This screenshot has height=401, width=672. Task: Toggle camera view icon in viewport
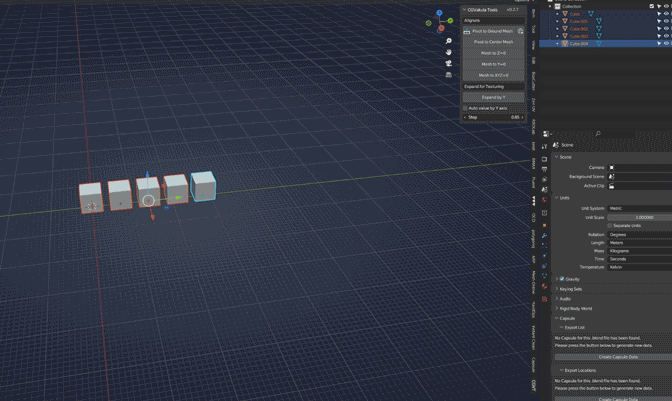(x=449, y=63)
